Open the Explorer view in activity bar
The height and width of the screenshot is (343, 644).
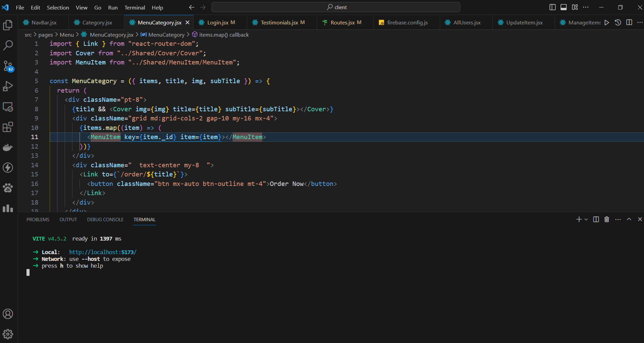tap(8, 25)
